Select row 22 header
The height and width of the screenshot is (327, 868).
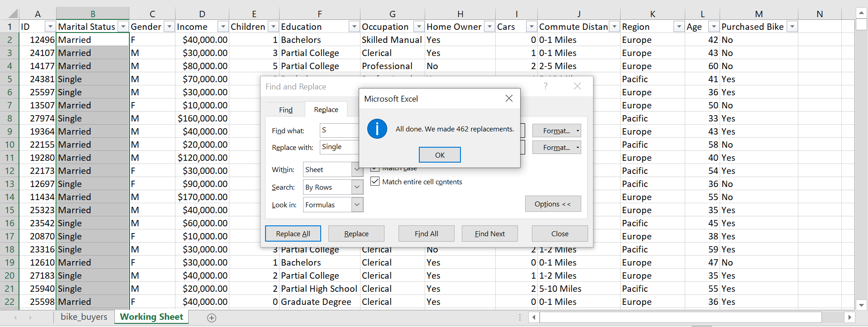pos(9,302)
